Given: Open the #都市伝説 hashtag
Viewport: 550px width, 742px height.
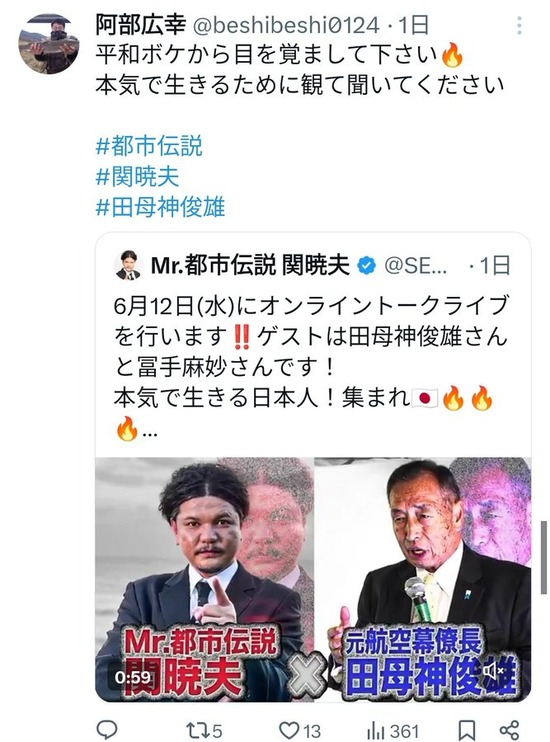Looking at the screenshot, I should click(x=149, y=145).
